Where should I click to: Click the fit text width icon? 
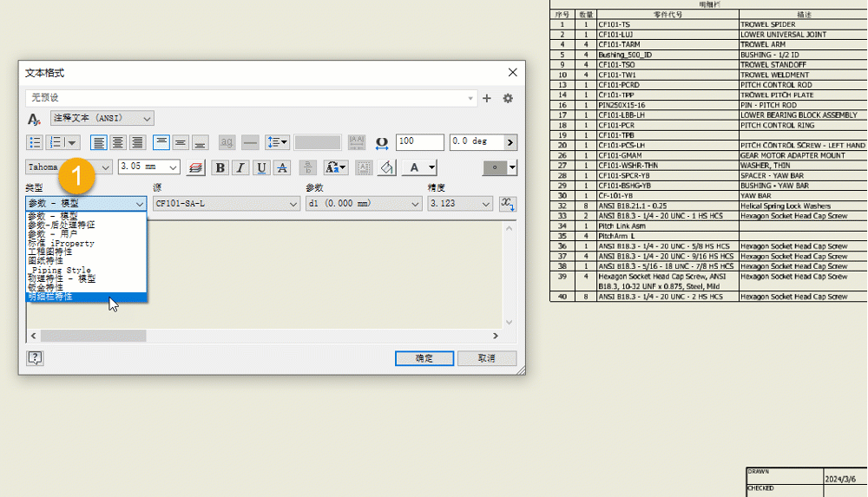click(357, 142)
